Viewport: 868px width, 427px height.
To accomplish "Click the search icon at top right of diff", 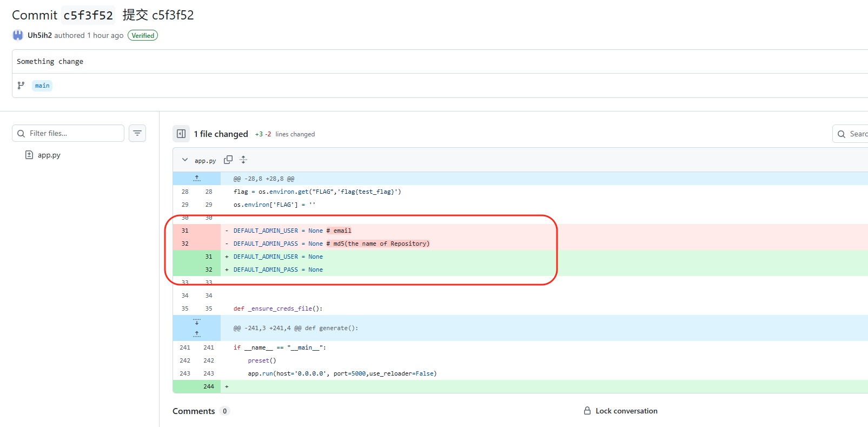I will [842, 134].
